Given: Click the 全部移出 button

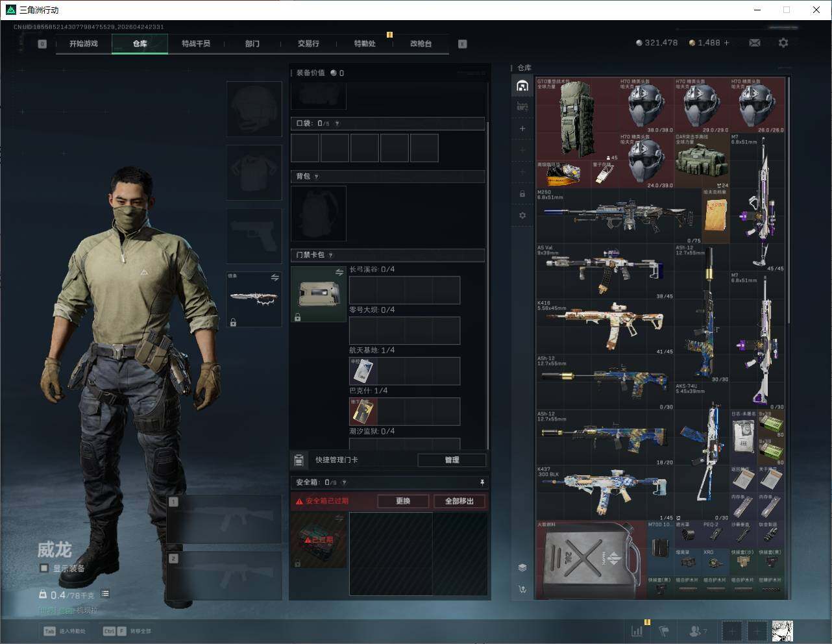Looking at the screenshot, I should tap(459, 501).
